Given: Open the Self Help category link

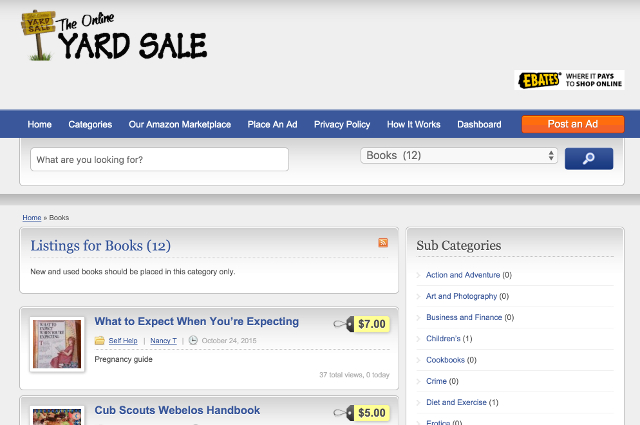Looking at the screenshot, I should (x=123, y=340).
